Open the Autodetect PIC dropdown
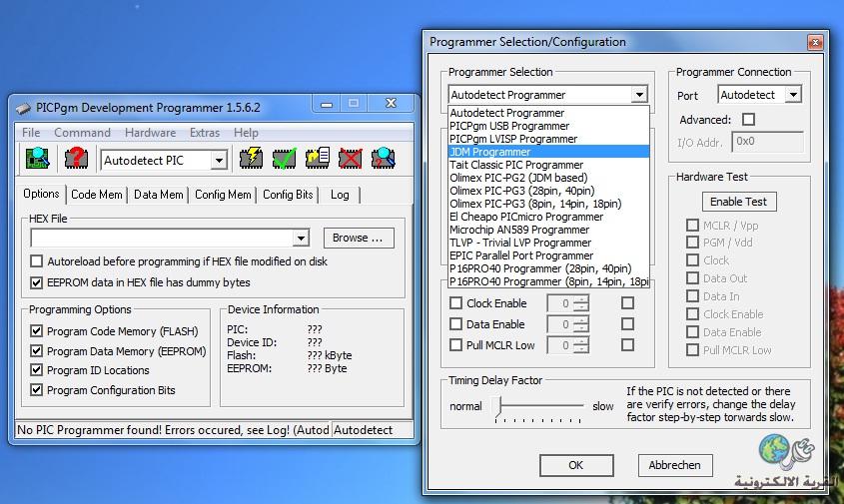The image size is (844, 504). (x=219, y=161)
